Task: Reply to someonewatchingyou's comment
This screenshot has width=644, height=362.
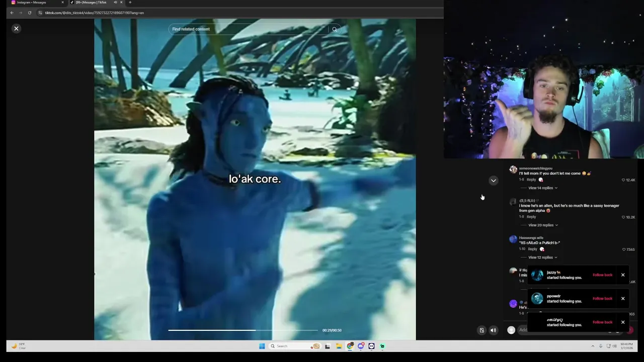Action: tap(531, 179)
